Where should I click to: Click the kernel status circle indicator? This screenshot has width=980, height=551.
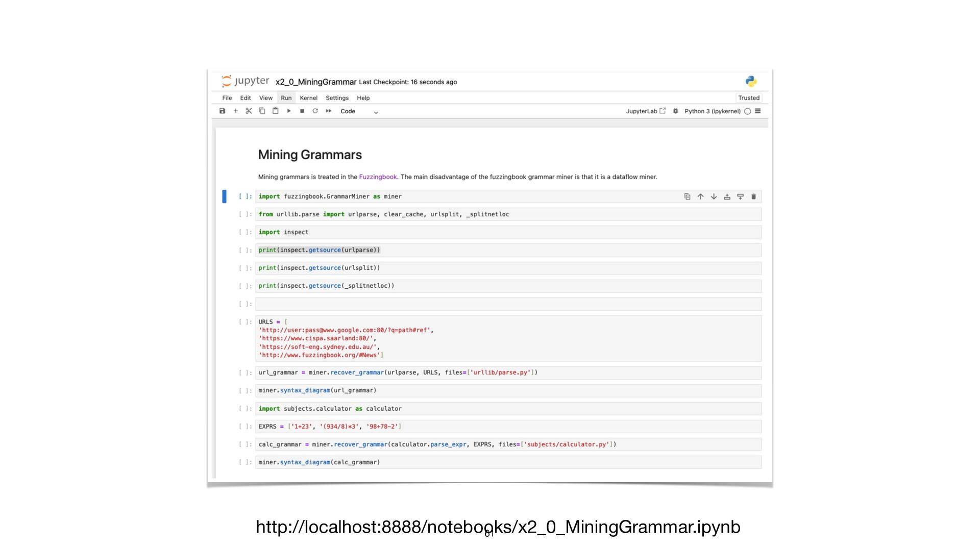click(747, 111)
